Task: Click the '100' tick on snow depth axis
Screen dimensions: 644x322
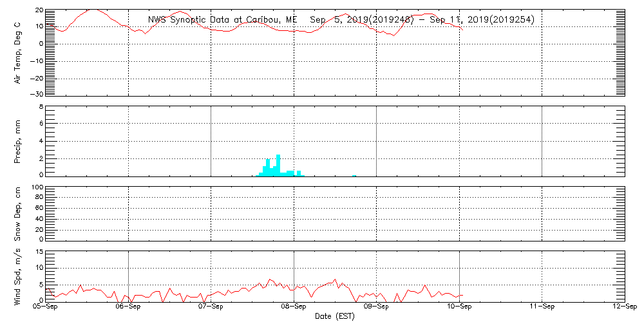Action: point(37,187)
